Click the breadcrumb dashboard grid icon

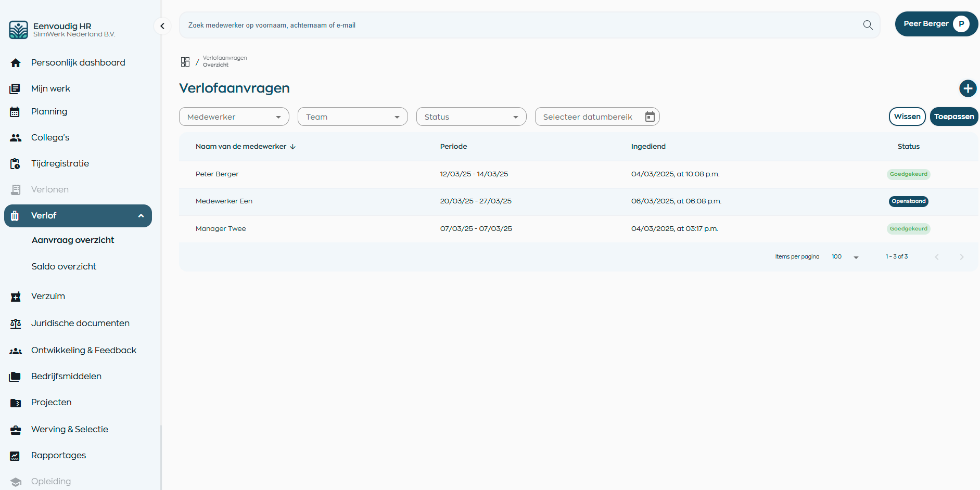185,62
